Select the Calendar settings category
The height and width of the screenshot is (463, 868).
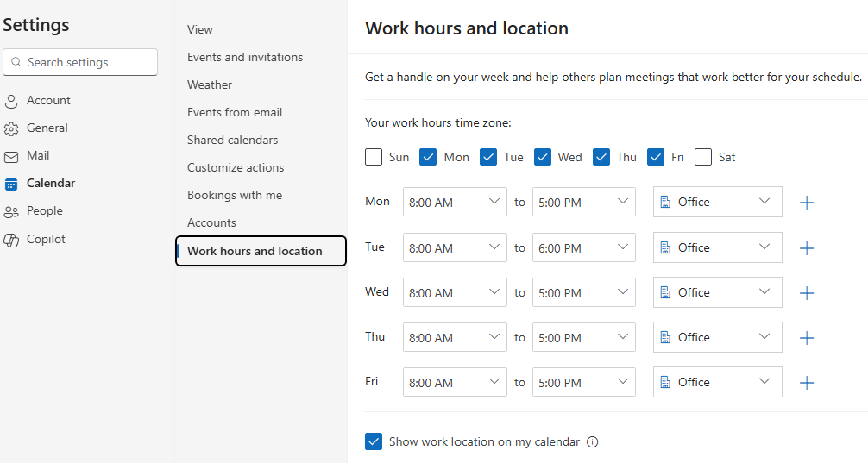(51, 184)
